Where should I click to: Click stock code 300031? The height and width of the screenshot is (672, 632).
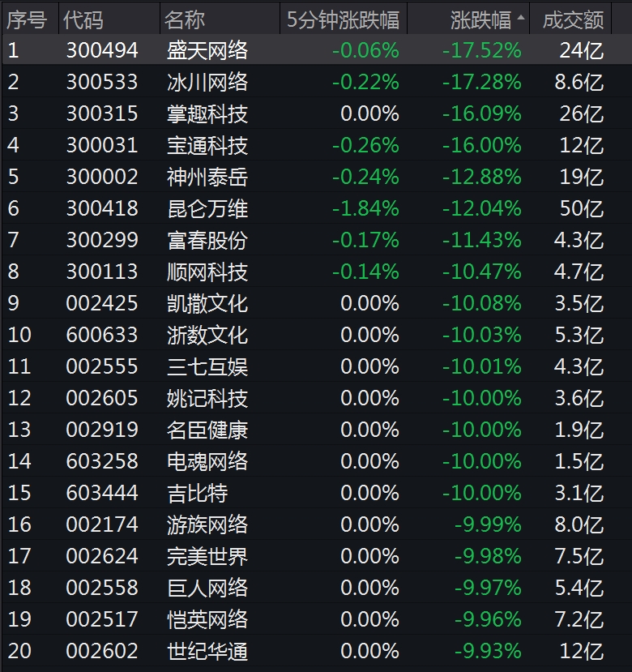point(102,145)
